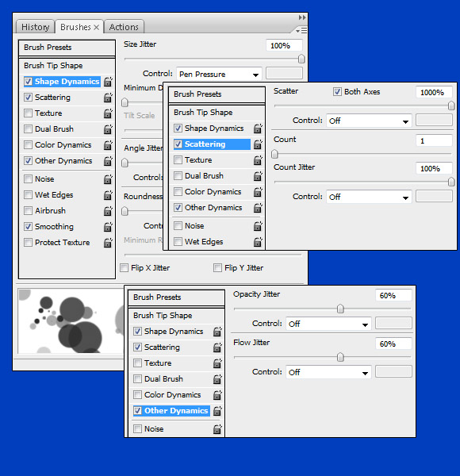
Task: Check the Flip Y Jitter option
Action: coord(217,268)
